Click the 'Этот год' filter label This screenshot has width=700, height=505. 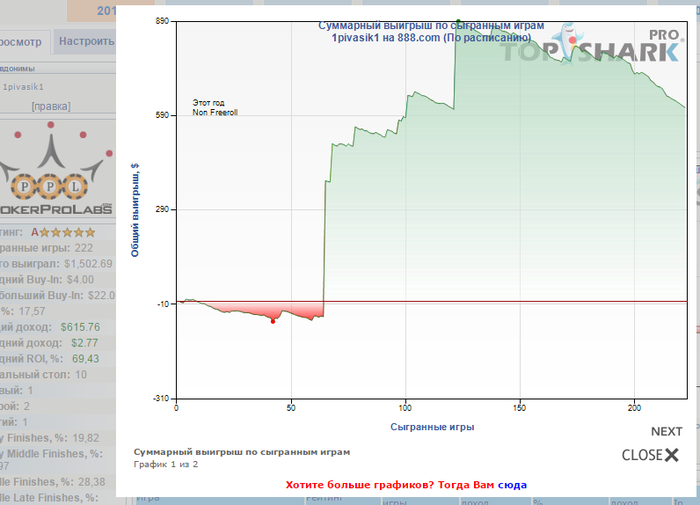point(208,103)
